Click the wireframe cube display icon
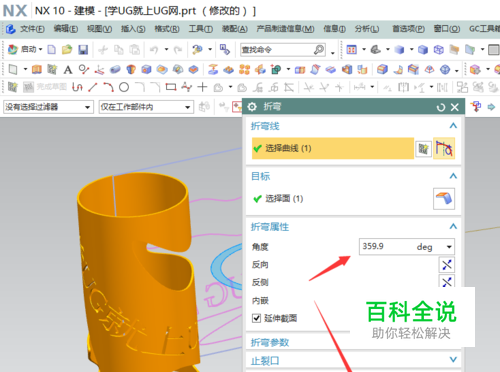This screenshot has height=372, width=500. coord(439,50)
